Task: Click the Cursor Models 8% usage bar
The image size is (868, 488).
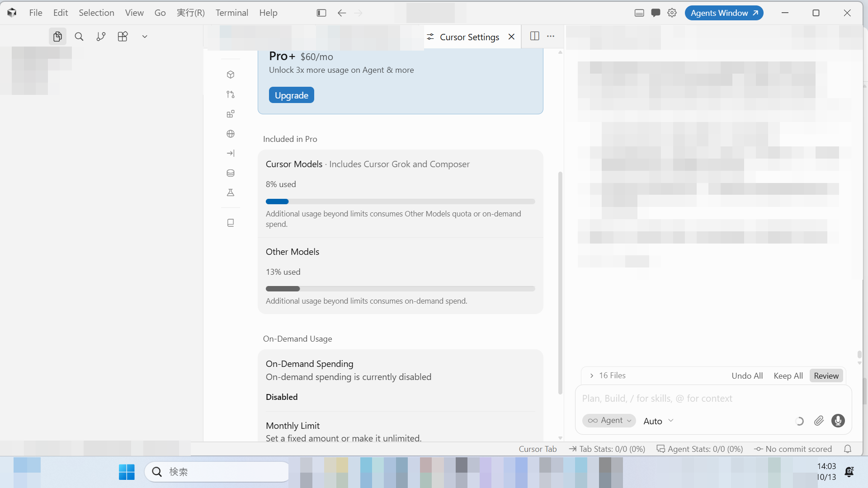Action: (x=400, y=202)
